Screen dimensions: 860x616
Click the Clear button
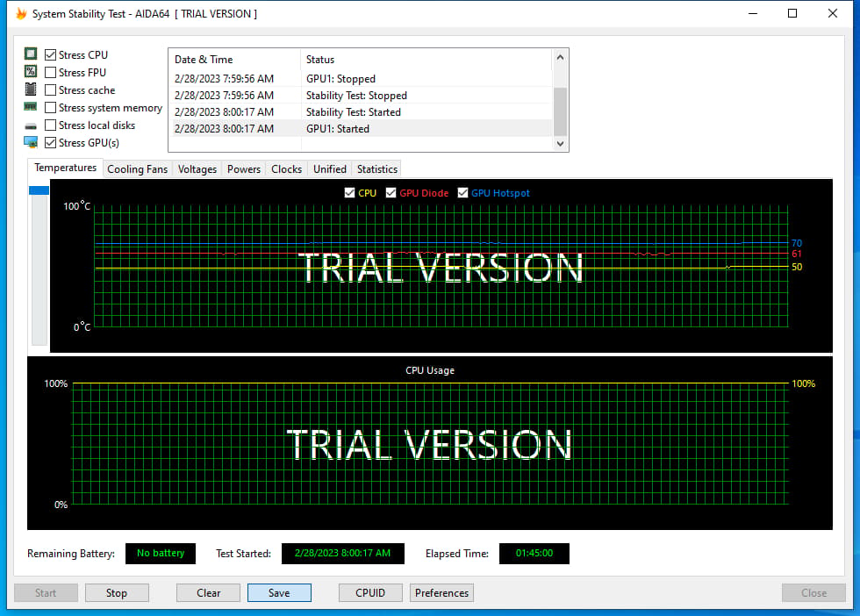point(209,593)
